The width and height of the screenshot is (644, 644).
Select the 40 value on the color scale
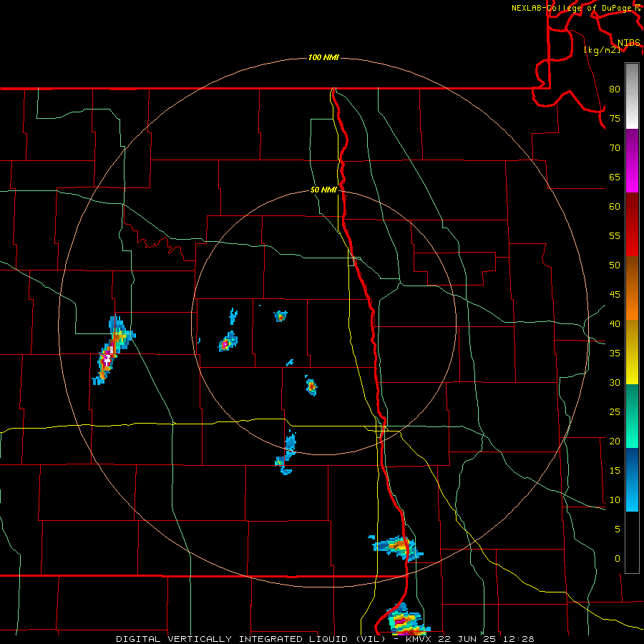[x=615, y=323]
